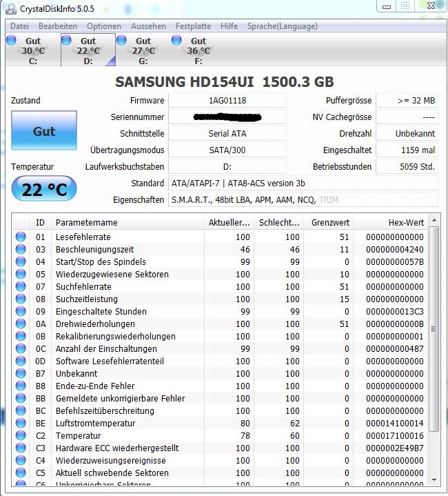Screen dimensions: 448x496
Task: Select hex value 000017100016
Action: tap(395, 435)
